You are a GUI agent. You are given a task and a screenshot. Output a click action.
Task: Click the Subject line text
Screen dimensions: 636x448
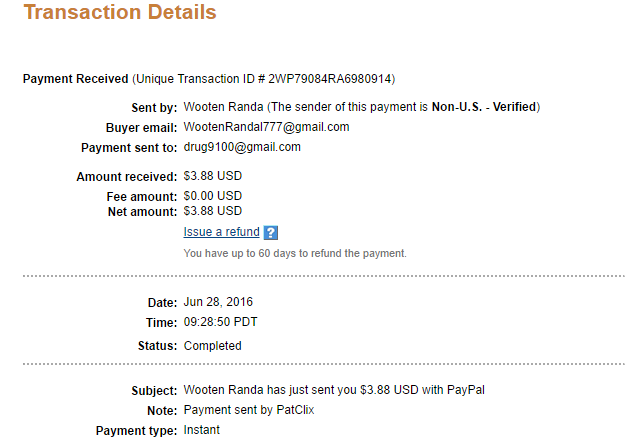(333, 390)
